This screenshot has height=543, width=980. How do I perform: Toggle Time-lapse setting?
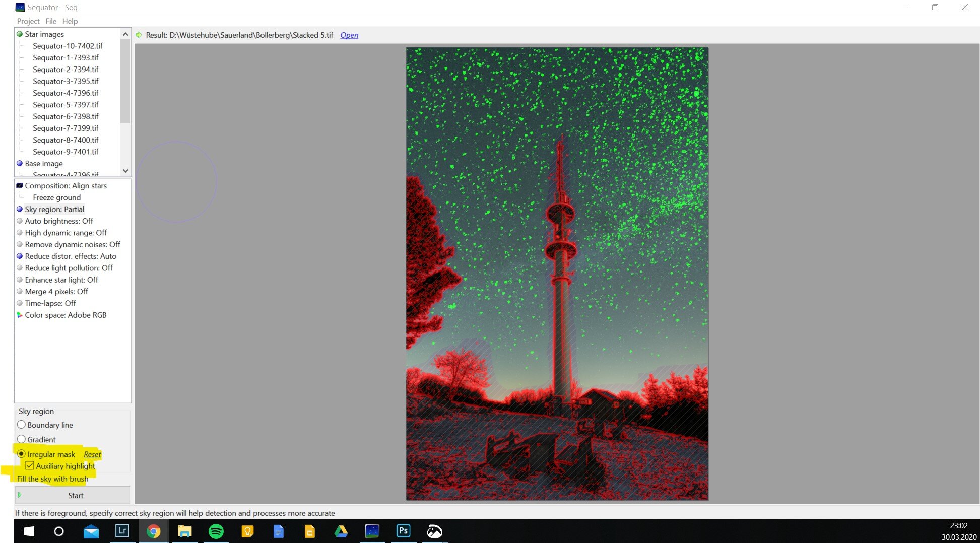pyautogui.click(x=50, y=303)
